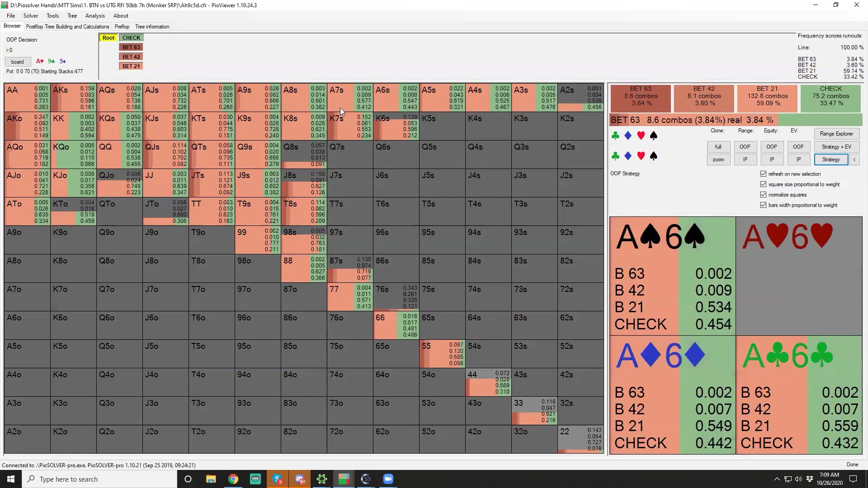
Task: Click the red heart icon in top suit row
Action: pos(641,136)
